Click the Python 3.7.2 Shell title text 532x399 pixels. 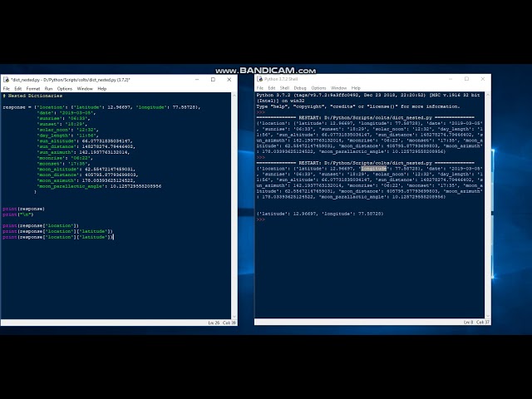281,79
